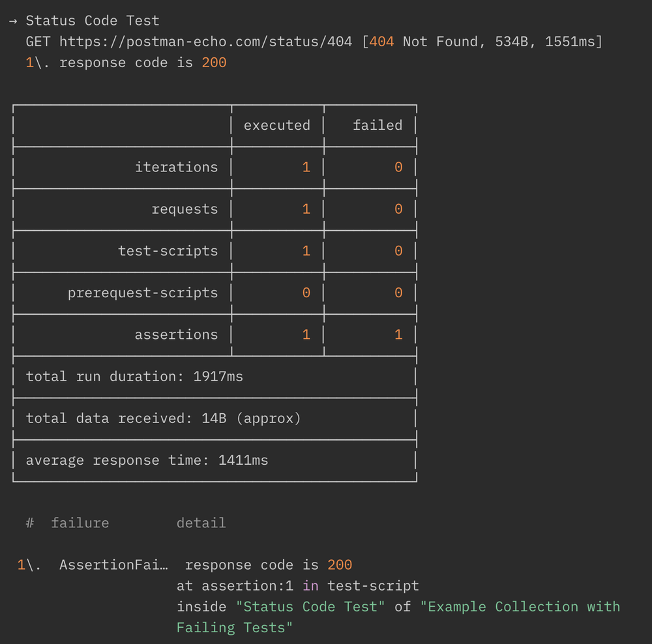Screen dimensions: 652x644
Task: Click the iterations row label
Action: point(176,168)
